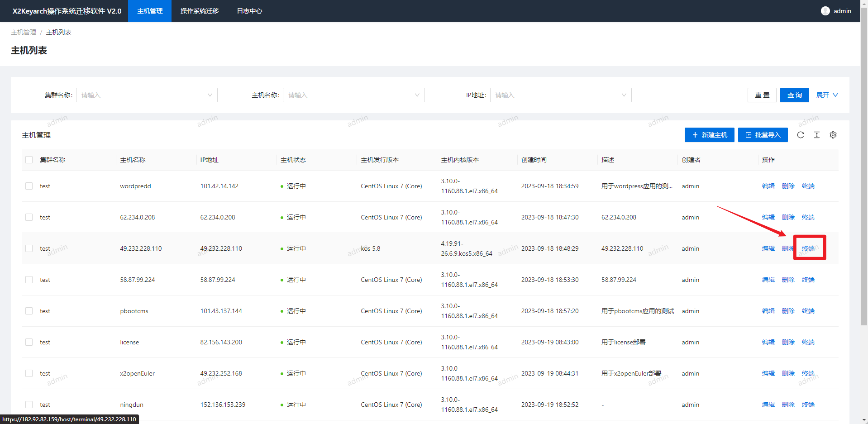
Task: Check the box for license host row
Action: [29, 342]
